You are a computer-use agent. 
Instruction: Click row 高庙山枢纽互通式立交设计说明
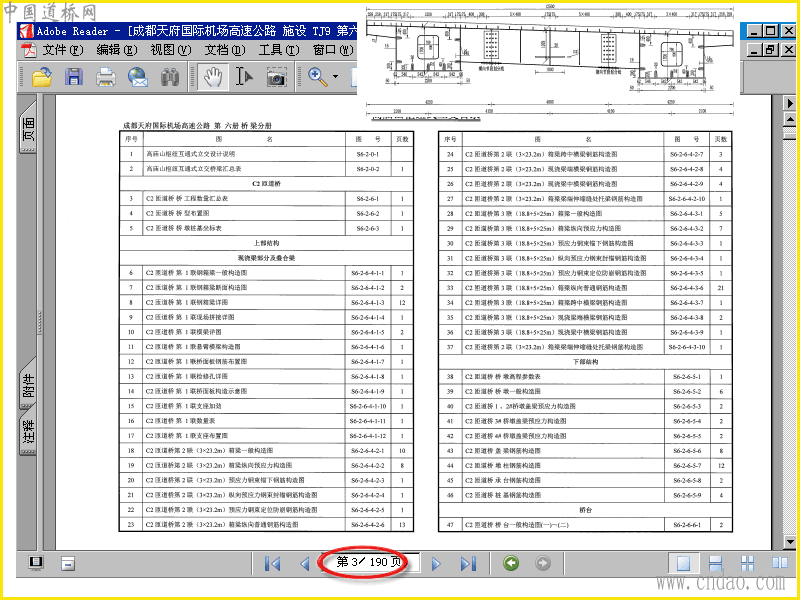tap(266, 154)
